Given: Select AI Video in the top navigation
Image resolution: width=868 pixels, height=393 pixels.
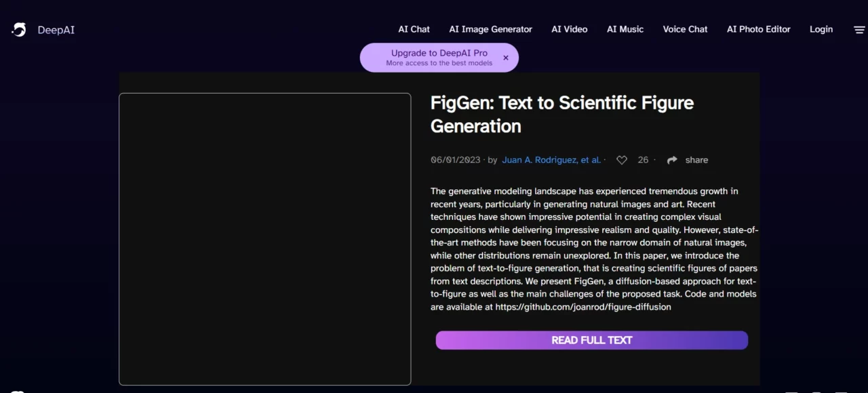Looking at the screenshot, I should pyautogui.click(x=569, y=29).
